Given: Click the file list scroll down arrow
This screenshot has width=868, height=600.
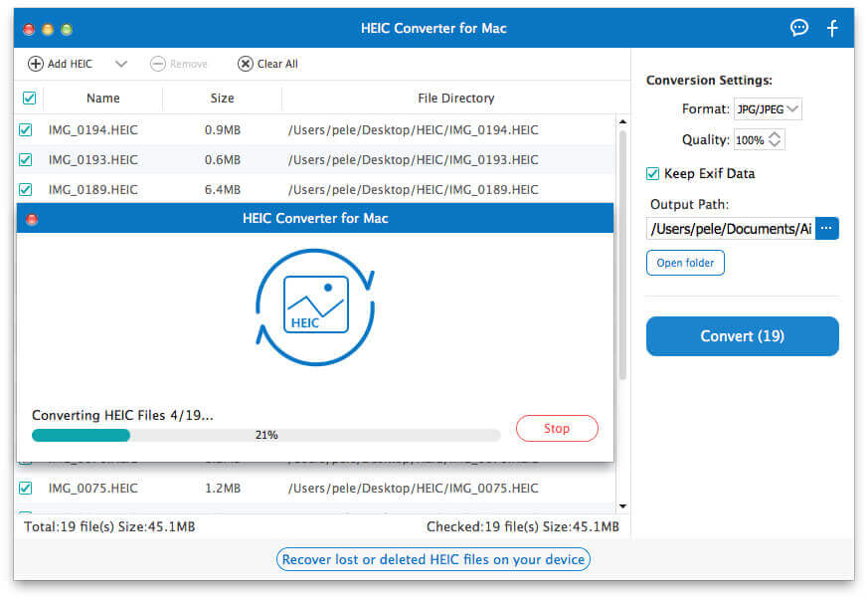Looking at the screenshot, I should coord(622,505).
